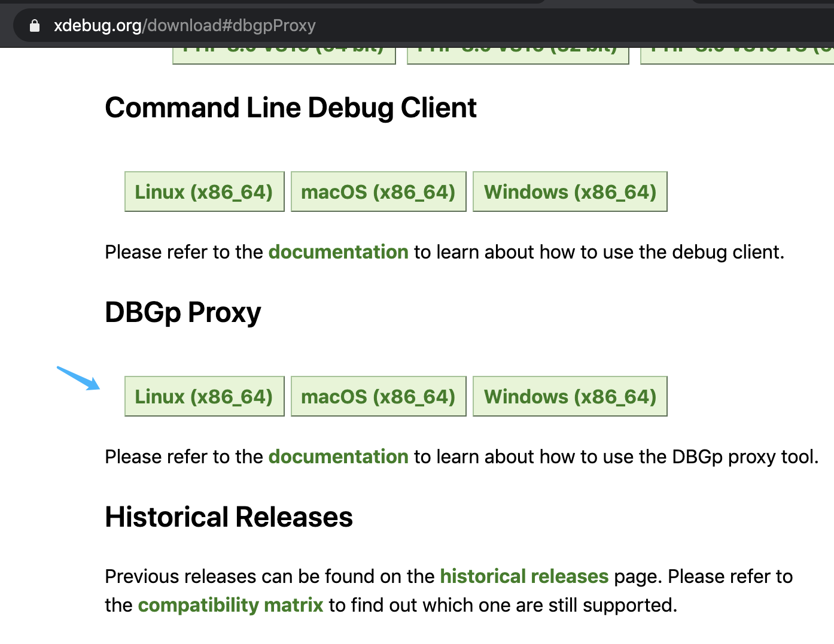
Task: Download the macOS (x86_64) Command Line Debug Client
Action: click(378, 192)
